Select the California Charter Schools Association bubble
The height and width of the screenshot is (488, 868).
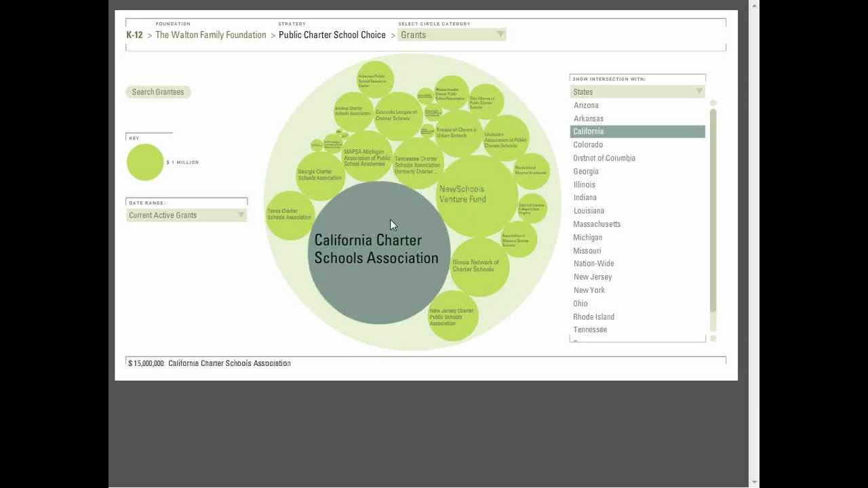tap(379, 253)
